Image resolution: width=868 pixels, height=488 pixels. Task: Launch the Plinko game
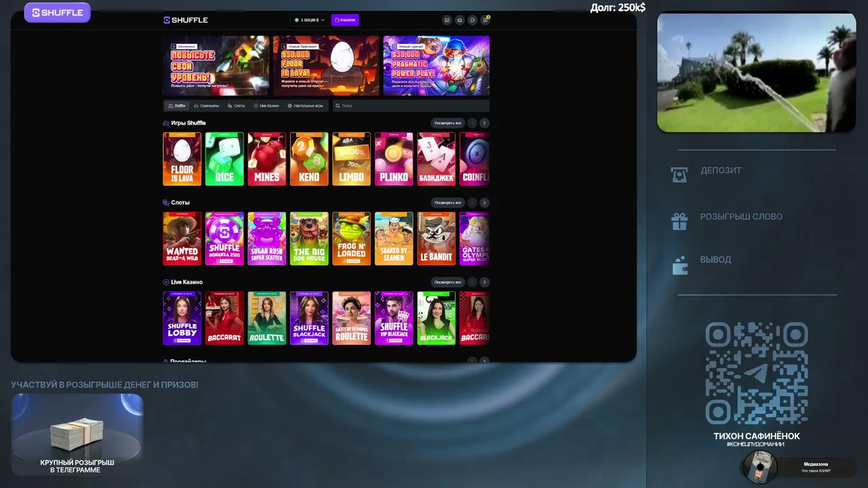tap(394, 159)
